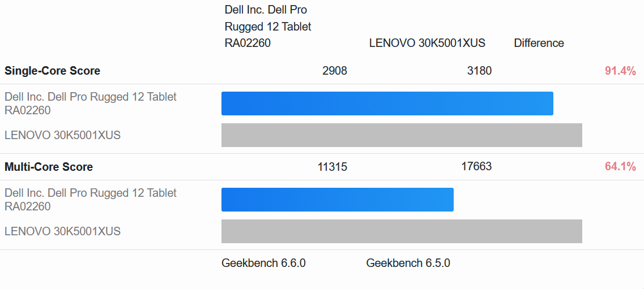Click the Dell label under Multi-Core Score

[91, 200]
